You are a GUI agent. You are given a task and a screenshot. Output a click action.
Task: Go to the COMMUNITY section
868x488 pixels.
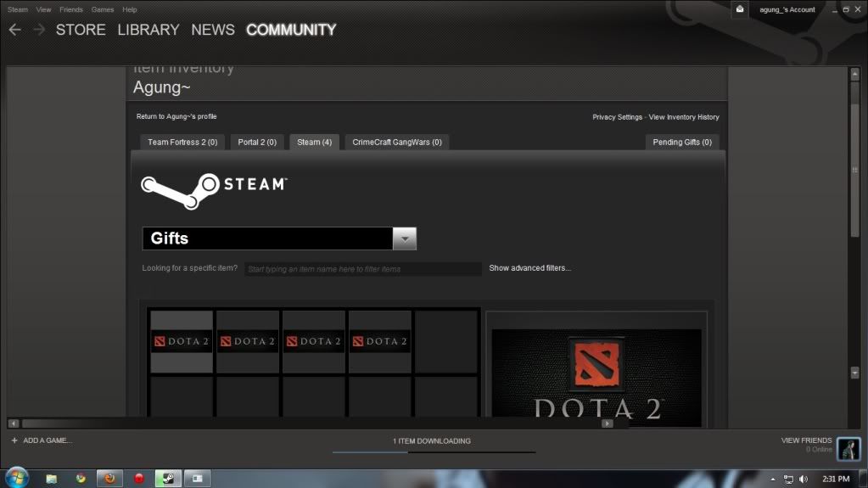click(291, 30)
